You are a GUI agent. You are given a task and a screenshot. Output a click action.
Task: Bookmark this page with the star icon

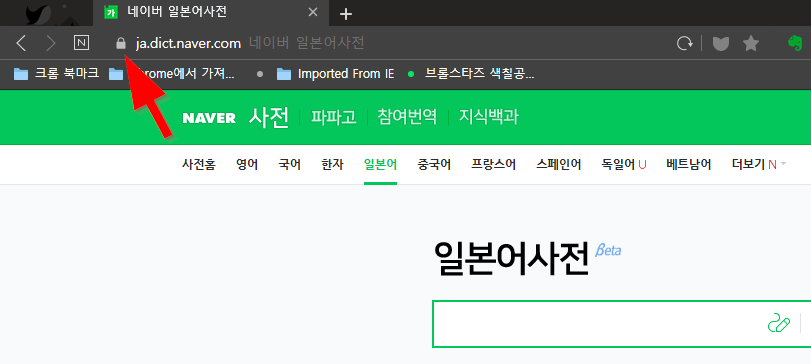[x=750, y=43]
